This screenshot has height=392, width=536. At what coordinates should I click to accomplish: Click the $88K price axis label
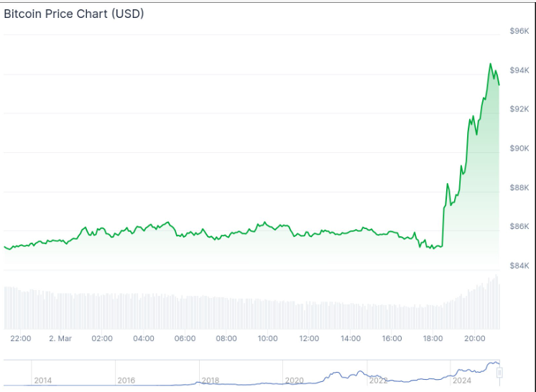(519, 187)
